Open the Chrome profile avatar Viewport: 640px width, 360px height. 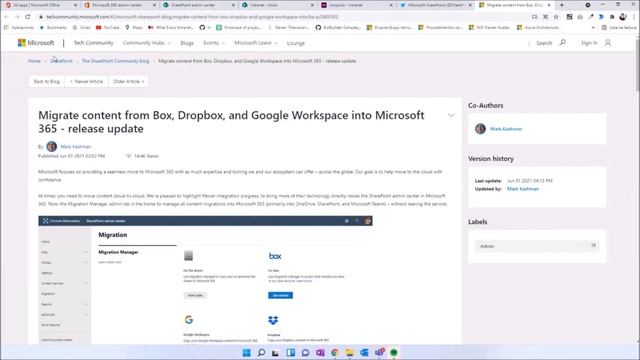coord(623,17)
